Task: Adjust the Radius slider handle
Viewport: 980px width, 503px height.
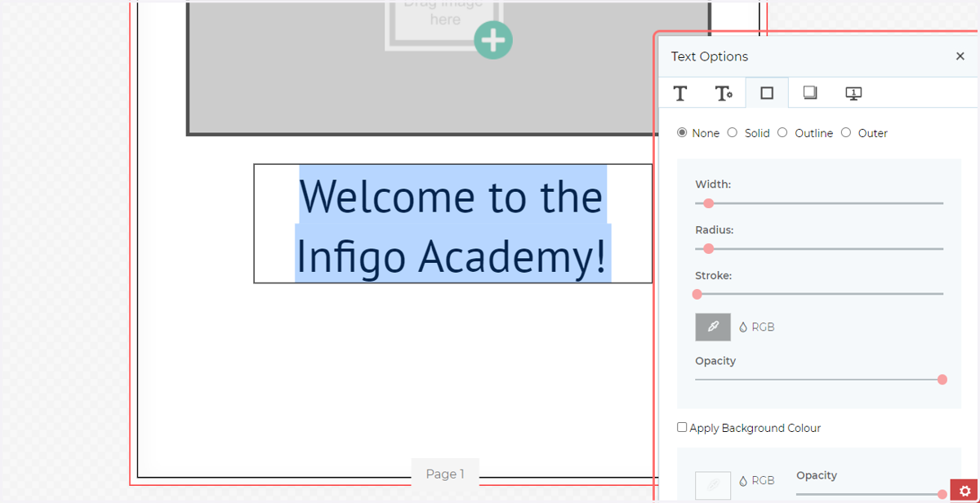Action: tap(709, 248)
